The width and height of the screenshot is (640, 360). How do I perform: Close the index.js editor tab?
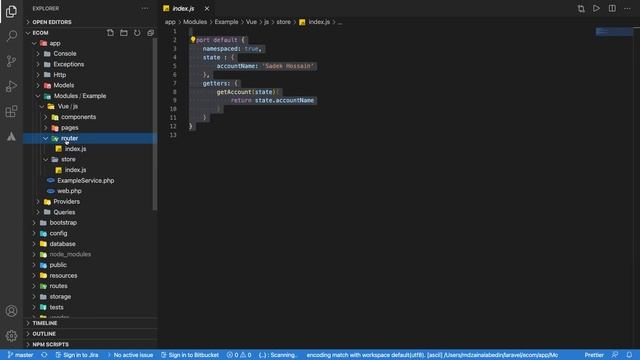pyautogui.click(x=207, y=9)
